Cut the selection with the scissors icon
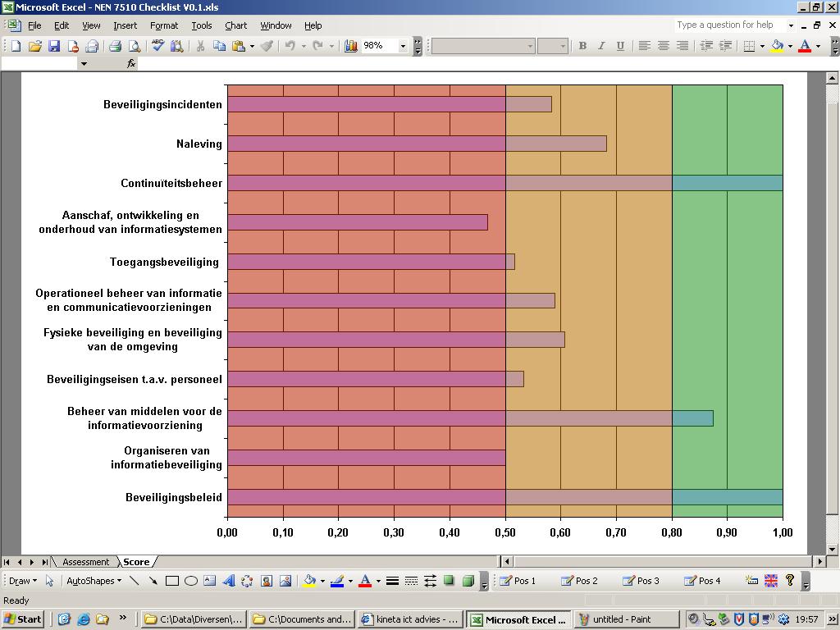Screen dimensions: 840x630 click(200, 46)
